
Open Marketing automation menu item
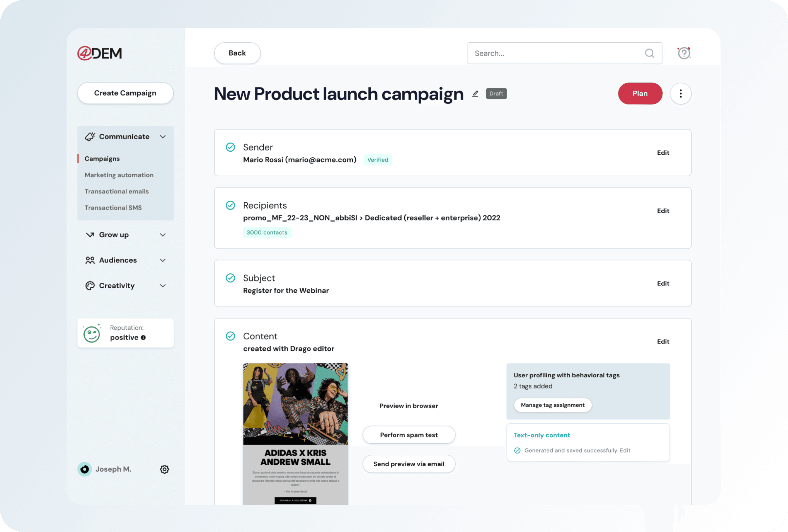point(119,175)
